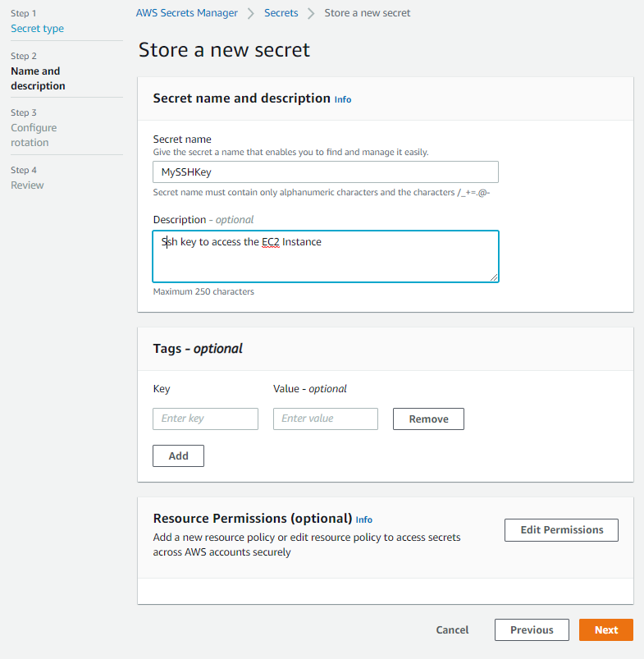Select the Enter key tag field
Screen dimensions: 644x659
pyautogui.click(x=205, y=419)
